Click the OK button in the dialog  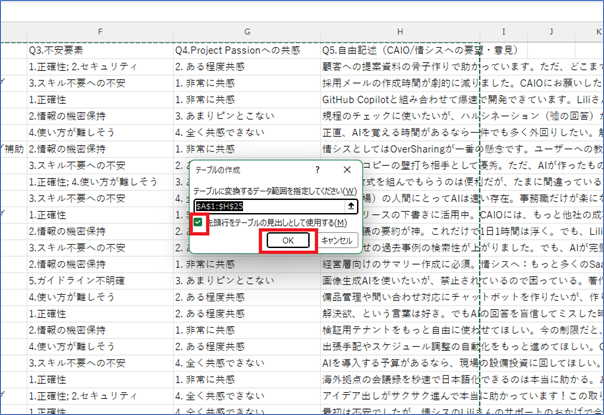coord(287,241)
